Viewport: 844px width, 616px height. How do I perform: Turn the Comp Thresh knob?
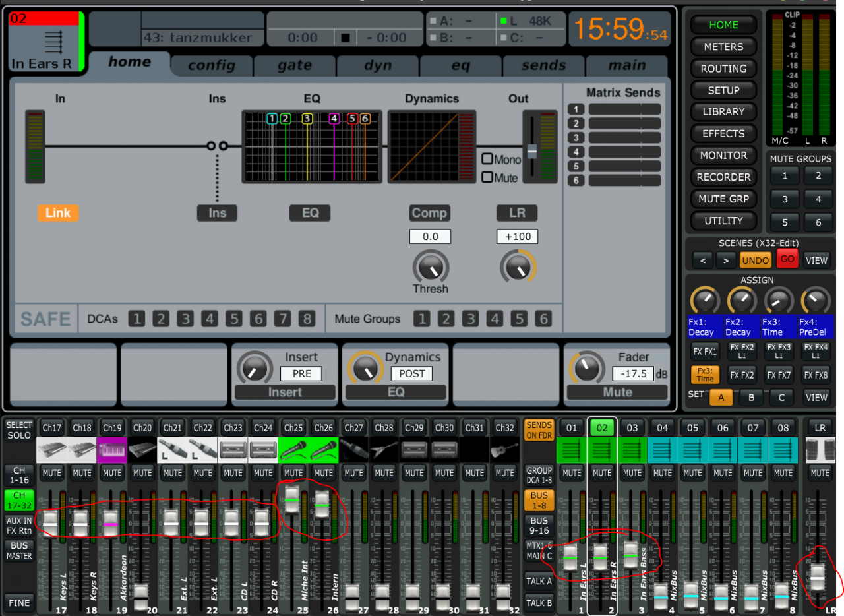[431, 267]
